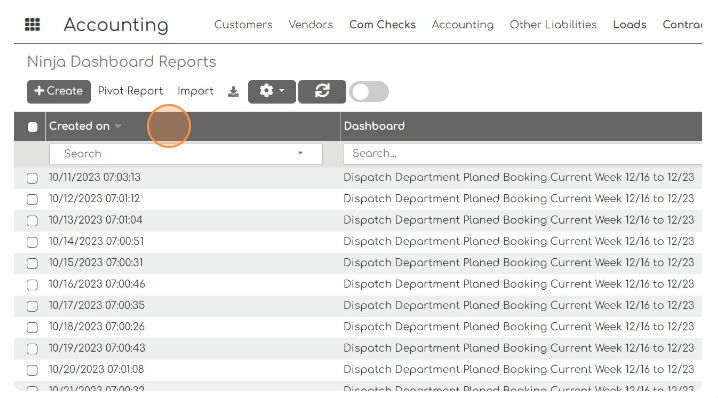This screenshot has height=398, width=718.
Task: Click the download export icon
Action: 234,92
